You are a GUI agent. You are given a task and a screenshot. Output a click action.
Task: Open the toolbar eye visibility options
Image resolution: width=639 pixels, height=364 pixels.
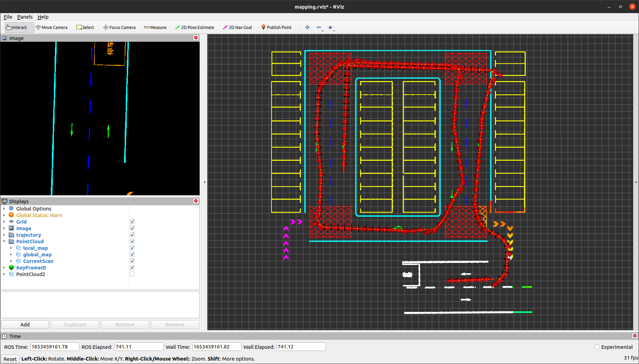coord(330,27)
